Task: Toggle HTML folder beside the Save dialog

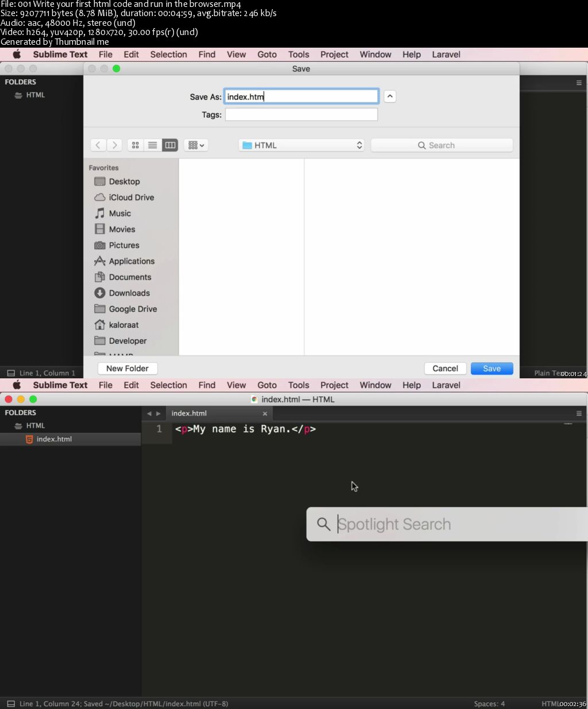Action: (30, 95)
